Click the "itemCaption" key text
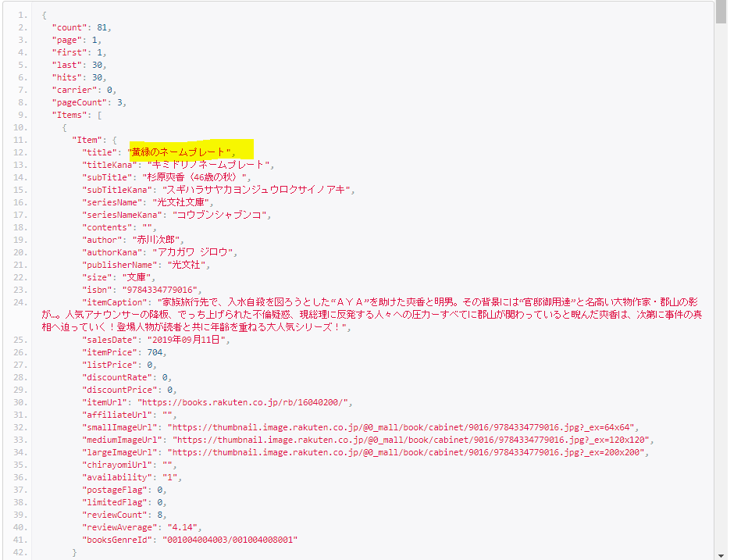741x560 pixels. coord(114,302)
